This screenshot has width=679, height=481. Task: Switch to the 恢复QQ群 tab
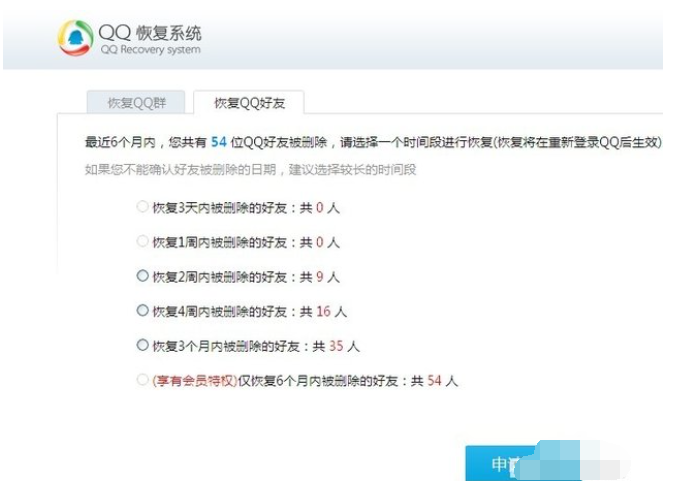click(136, 102)
